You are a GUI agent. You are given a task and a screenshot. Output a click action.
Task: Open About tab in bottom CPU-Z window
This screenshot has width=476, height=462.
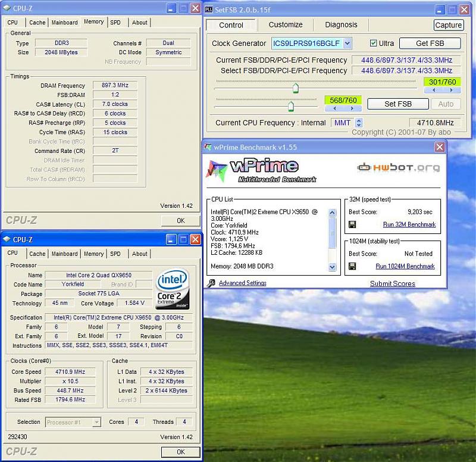click(x=139, y=254)
